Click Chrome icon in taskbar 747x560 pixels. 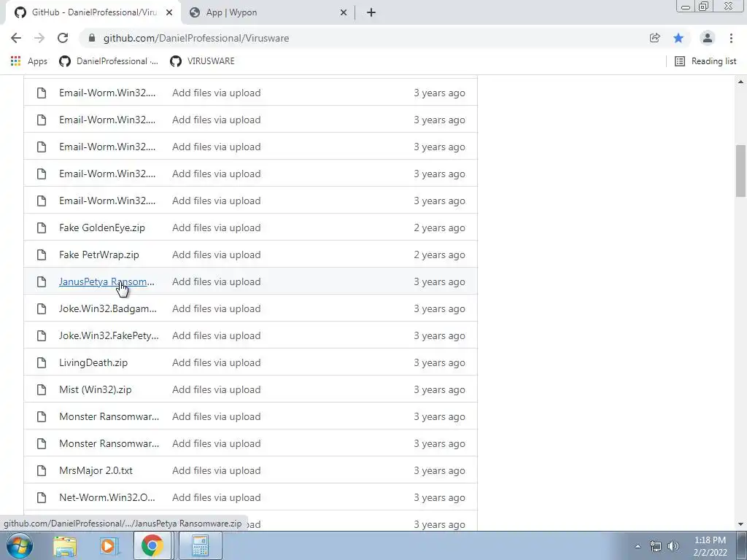[152, 545]
